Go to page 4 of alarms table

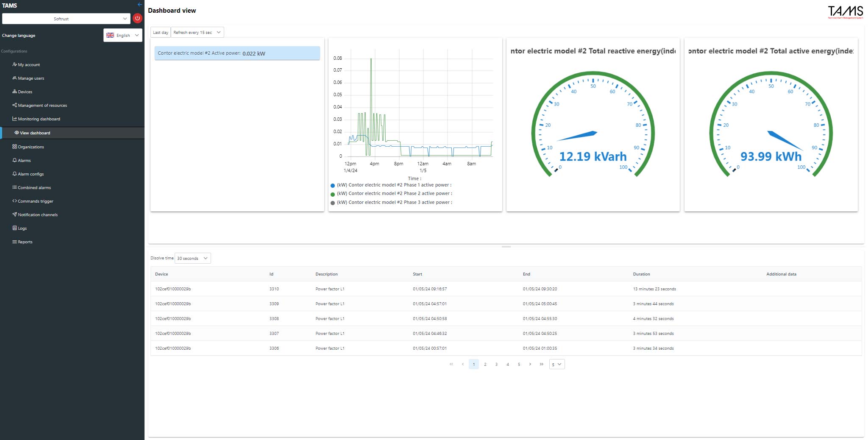tap(508, 364)
